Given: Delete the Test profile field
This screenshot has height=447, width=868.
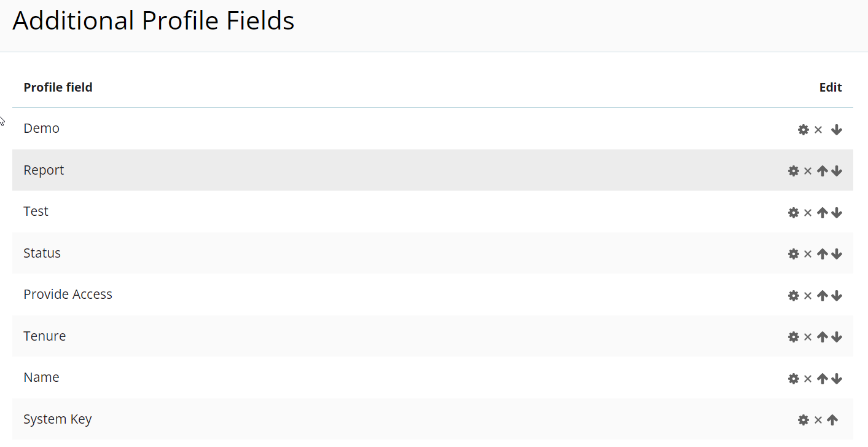Looking at the screenshot, I should click(x=808, y=213).
